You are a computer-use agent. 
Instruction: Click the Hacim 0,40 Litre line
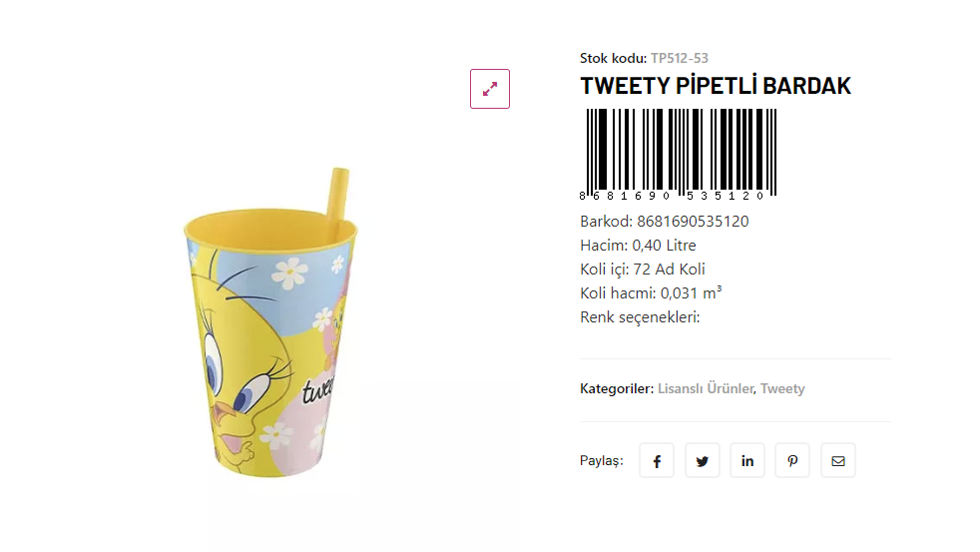click(x=638, y=246)
